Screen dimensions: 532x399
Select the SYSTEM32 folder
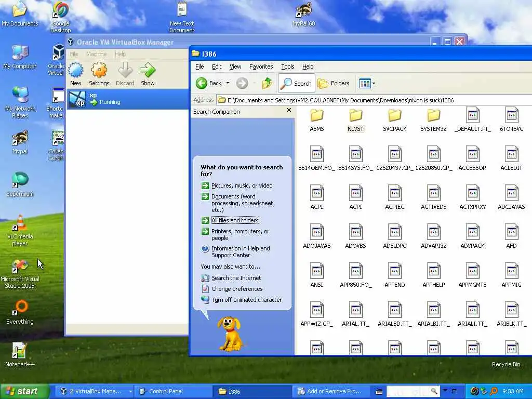[434, 120]
